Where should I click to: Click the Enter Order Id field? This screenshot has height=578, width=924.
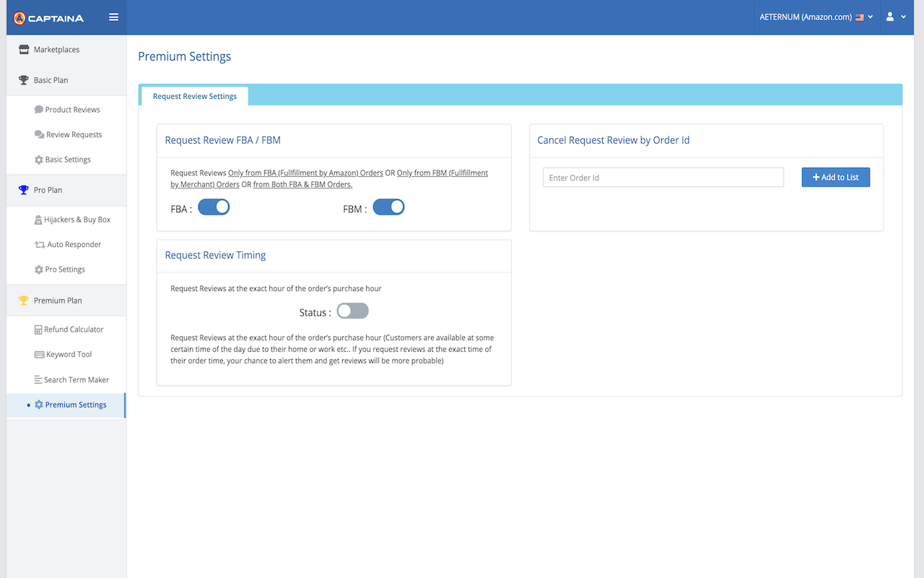(x=662, y=177)
